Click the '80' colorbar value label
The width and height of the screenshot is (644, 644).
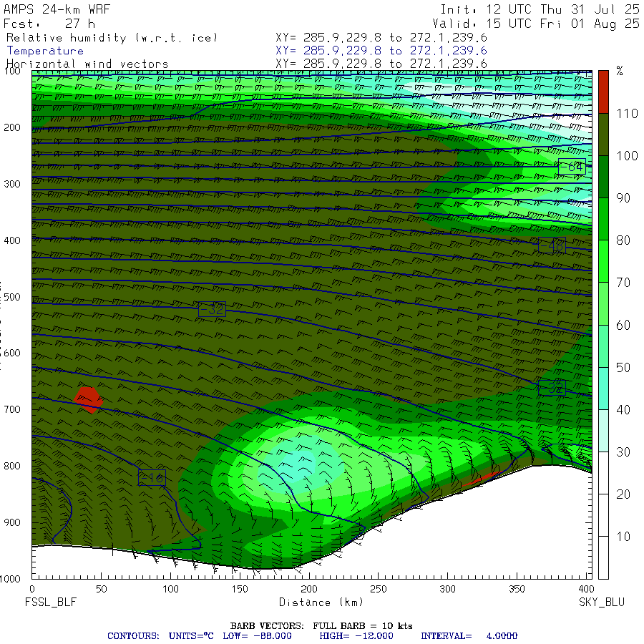pyautogui.click(x=623, y=240)
